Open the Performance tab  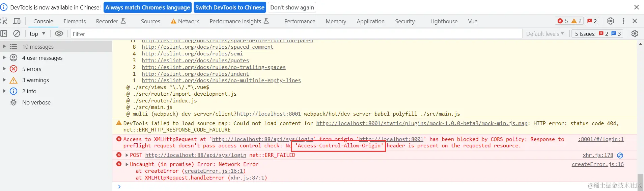pyautogui.click(x=300, y=21)
